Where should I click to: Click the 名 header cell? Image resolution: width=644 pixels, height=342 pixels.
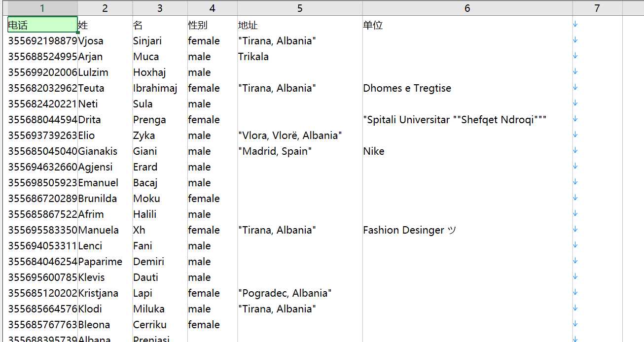(160, 25)
